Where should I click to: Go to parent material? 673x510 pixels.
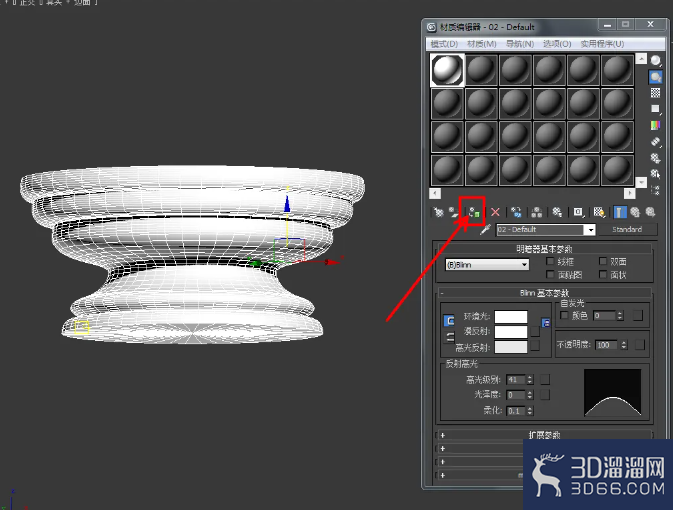pyautogui.click(x=635, y=212)
